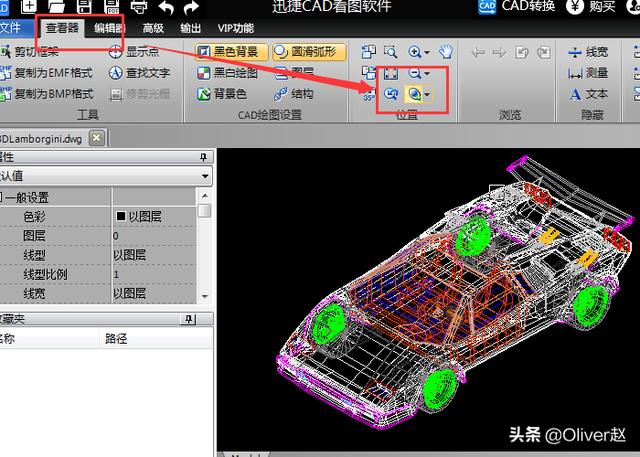Click the rotate view icon
The height and width of the screenshot is (457, 640).
[391, 95]
